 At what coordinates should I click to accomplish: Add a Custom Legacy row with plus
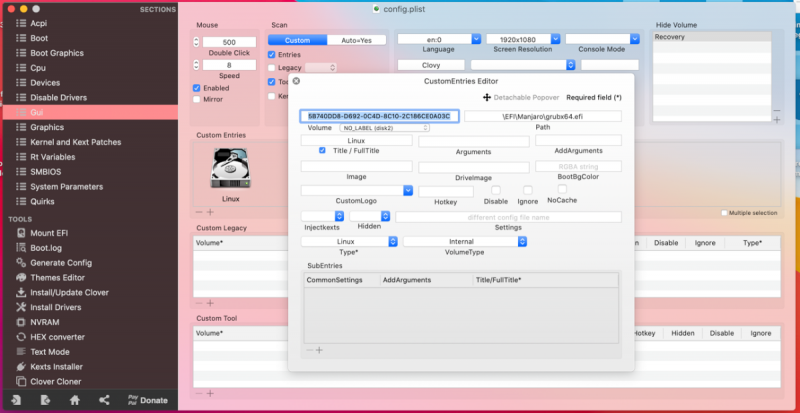[210, 303]
